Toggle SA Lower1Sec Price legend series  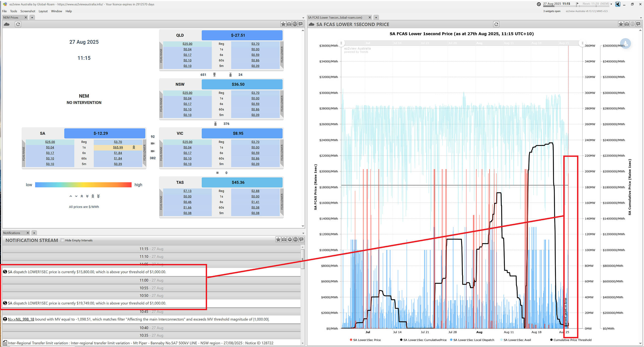[x=365, y=340]
